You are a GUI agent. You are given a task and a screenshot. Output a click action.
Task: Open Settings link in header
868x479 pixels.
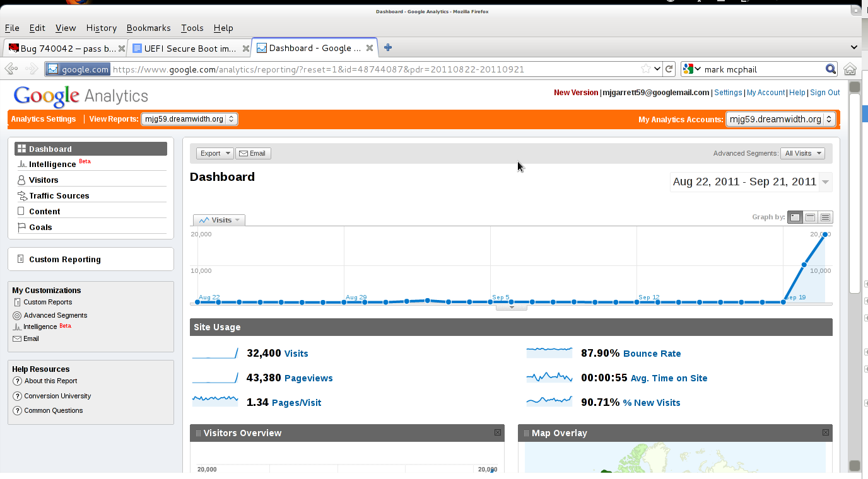(728, 93)
